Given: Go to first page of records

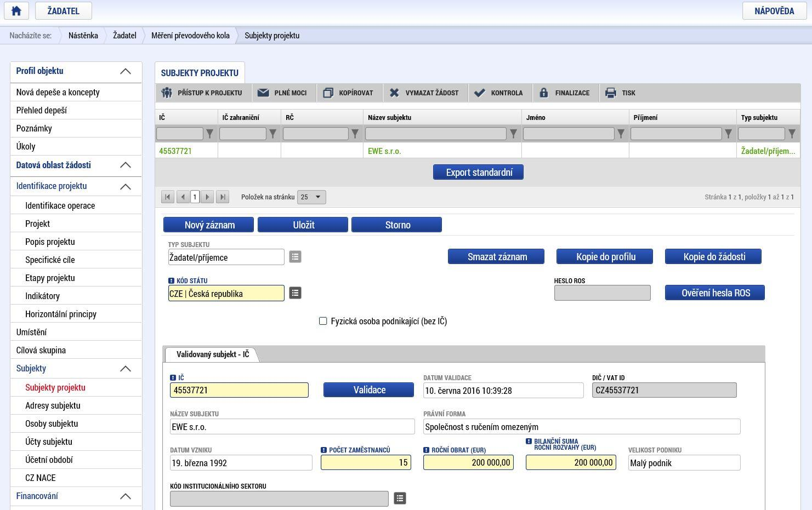Looking at the screenshot, I should [x=168, y=197].
